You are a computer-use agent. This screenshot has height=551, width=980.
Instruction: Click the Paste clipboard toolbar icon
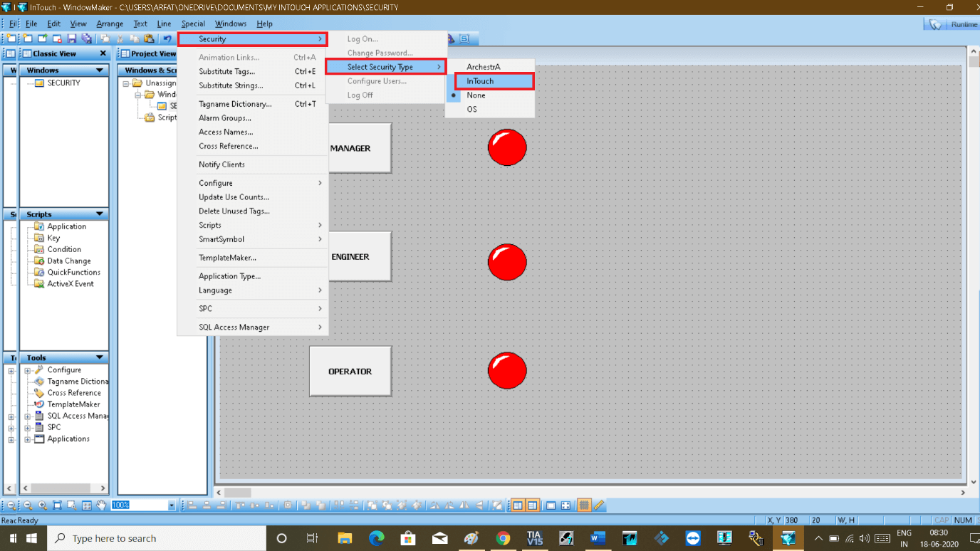coord(149,38)
